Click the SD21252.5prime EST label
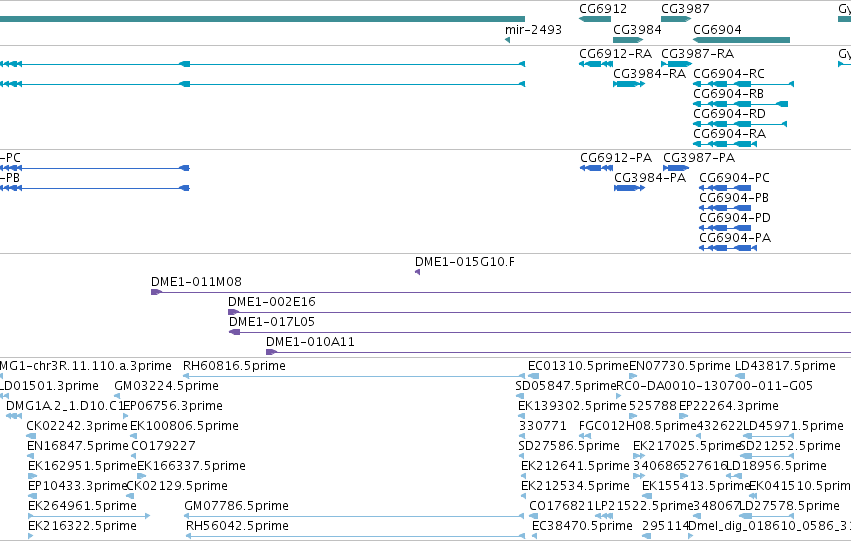The width and height of the screenshot is (851, 541). point(790,447)
